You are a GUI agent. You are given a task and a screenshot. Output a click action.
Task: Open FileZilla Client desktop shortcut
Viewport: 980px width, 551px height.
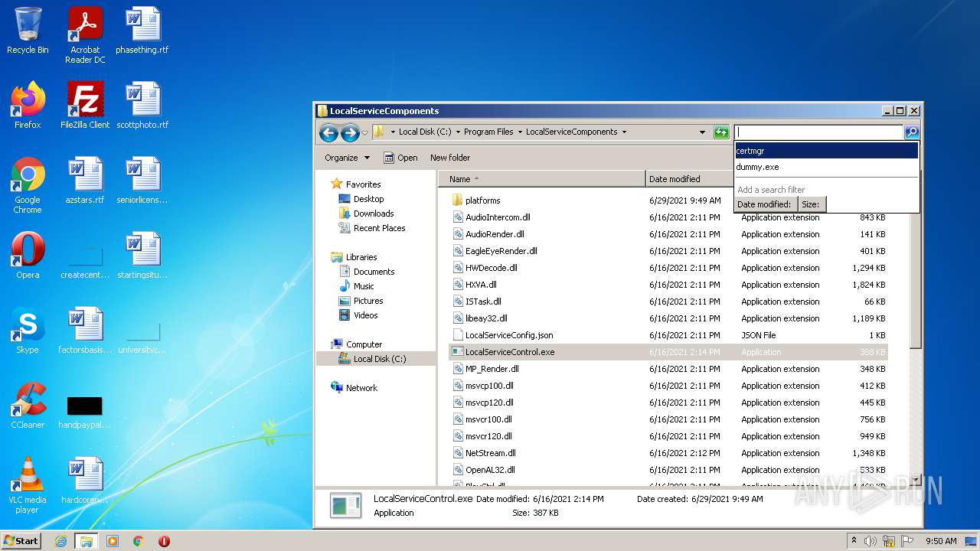[x=85, y=106]
